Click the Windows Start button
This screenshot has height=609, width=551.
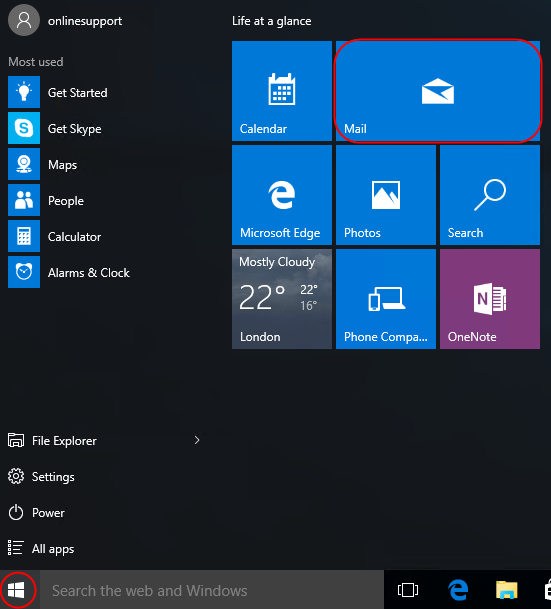pyautogui.click(x=17, y=590)
